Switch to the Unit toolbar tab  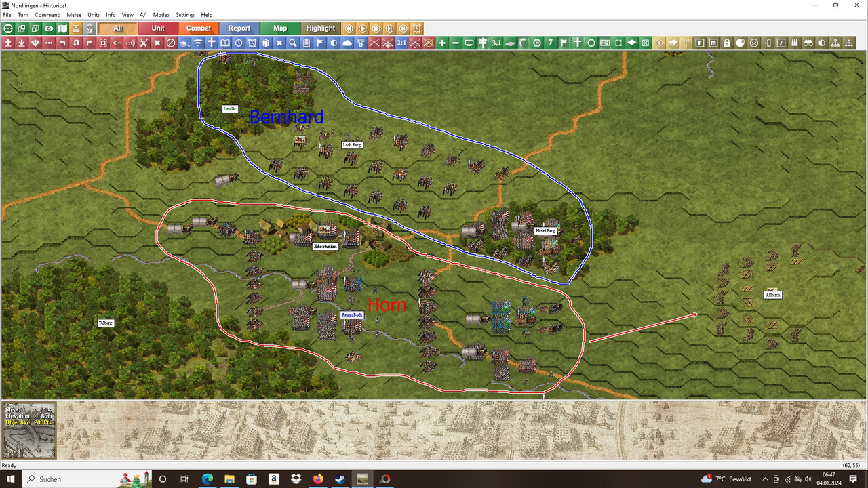pos(158,28)
